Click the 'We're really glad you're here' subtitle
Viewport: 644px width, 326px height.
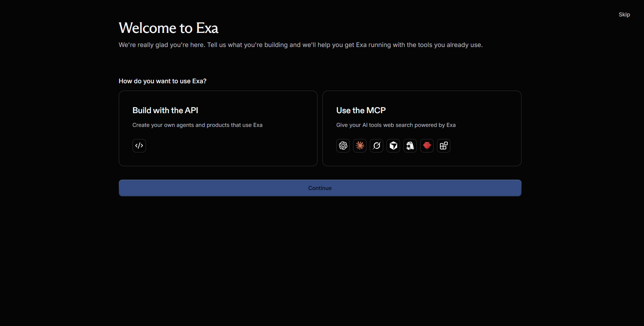coord(301,45)
